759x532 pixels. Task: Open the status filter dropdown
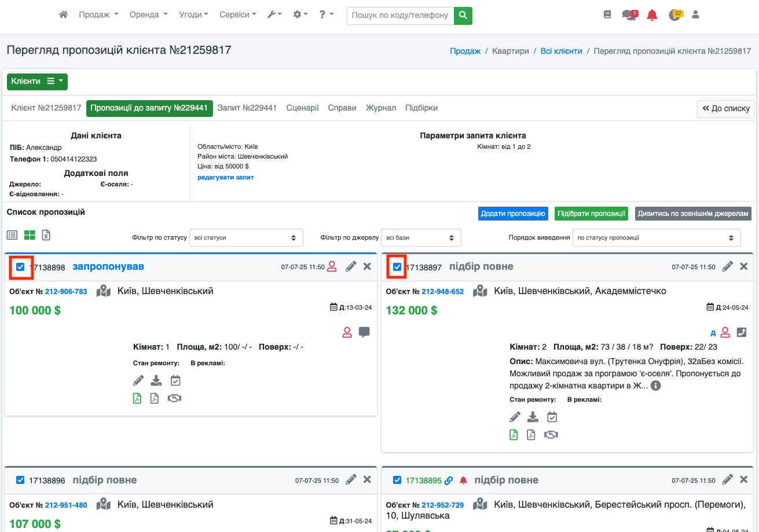click(x=246, y=238)
